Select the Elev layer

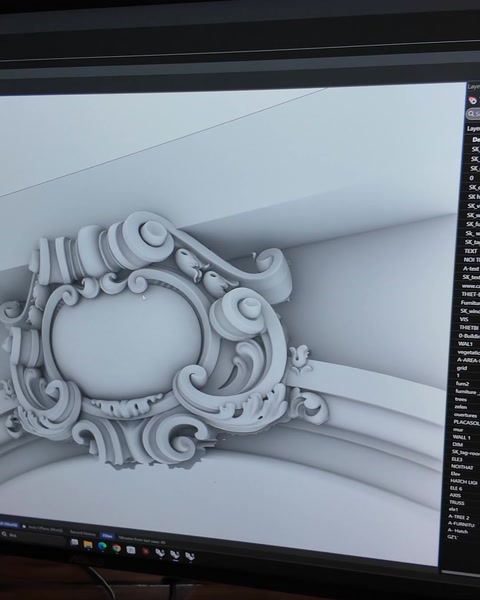click(455, 474)
